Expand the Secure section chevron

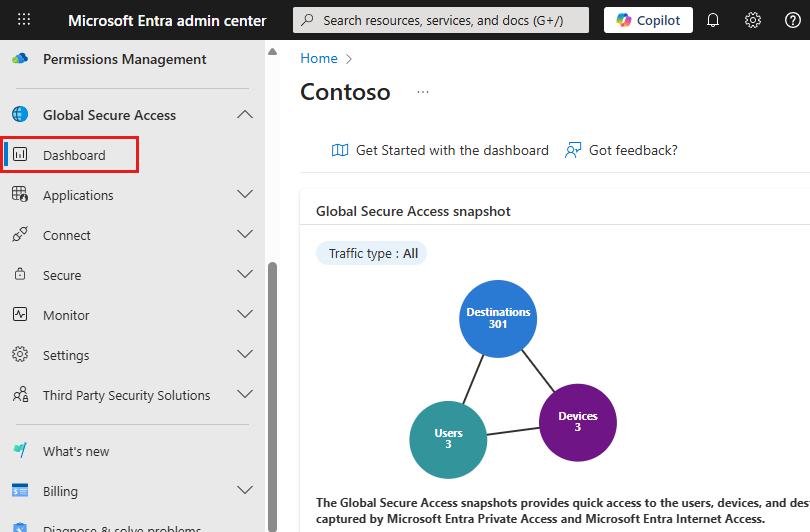coord(245,275)
